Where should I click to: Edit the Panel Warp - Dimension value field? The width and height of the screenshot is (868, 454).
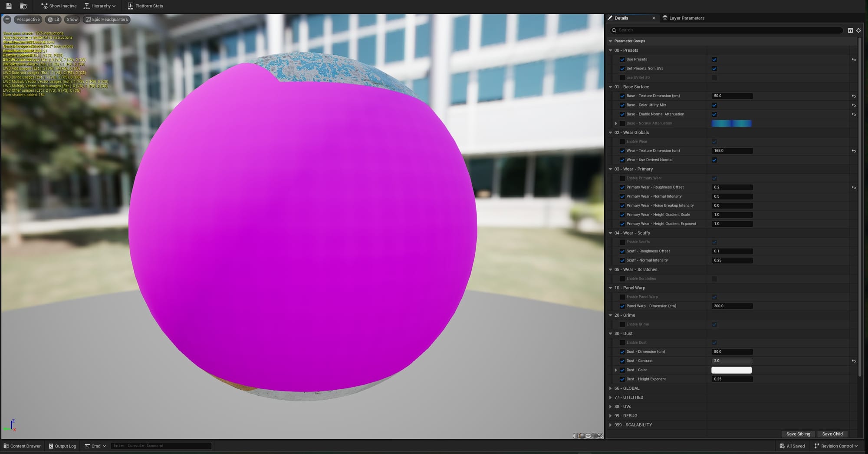732,306
